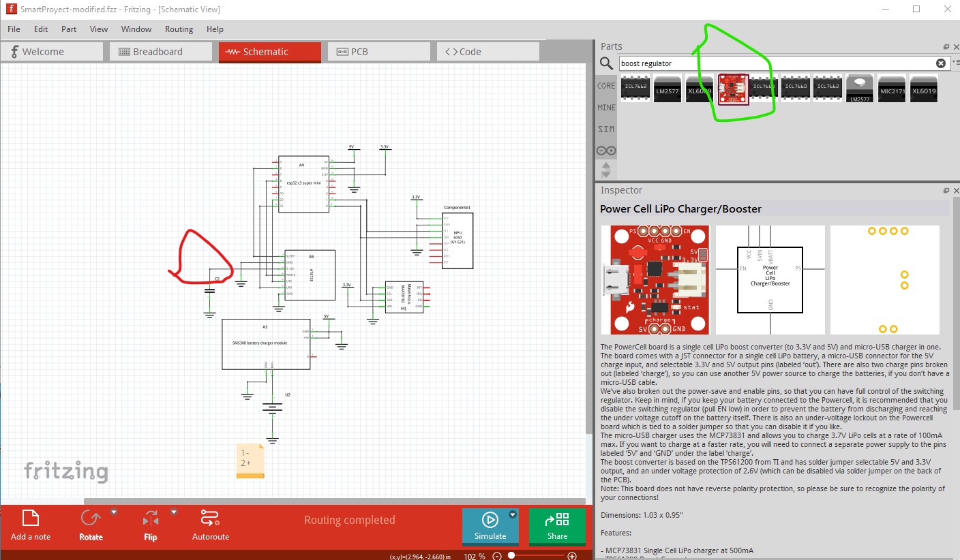Click the green Share button
Image resolution: width=960 pixels, height=560 pixels.
coord(557,527)
